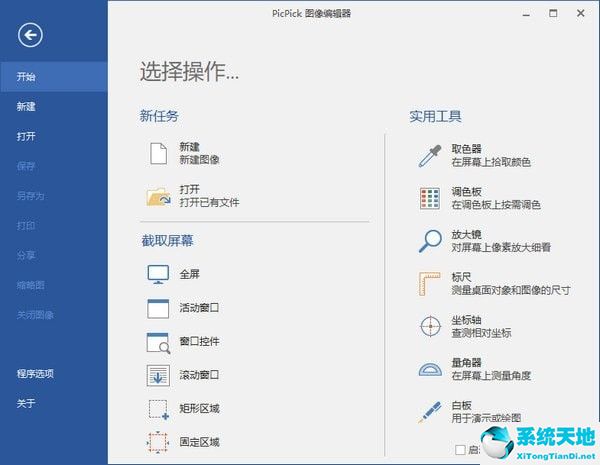Click 在屏幕上拾取颜色 description text

click(491, 162)
